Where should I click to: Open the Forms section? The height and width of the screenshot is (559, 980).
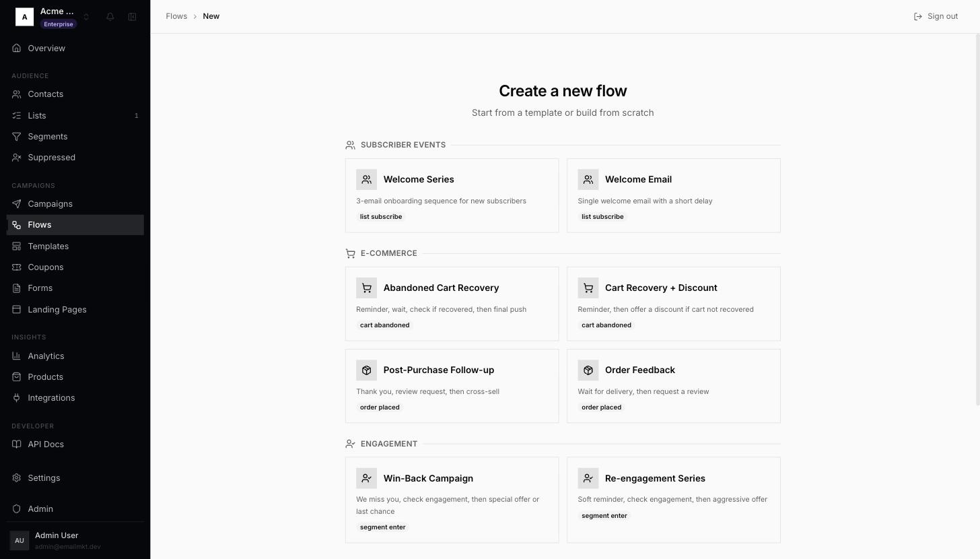75,288
